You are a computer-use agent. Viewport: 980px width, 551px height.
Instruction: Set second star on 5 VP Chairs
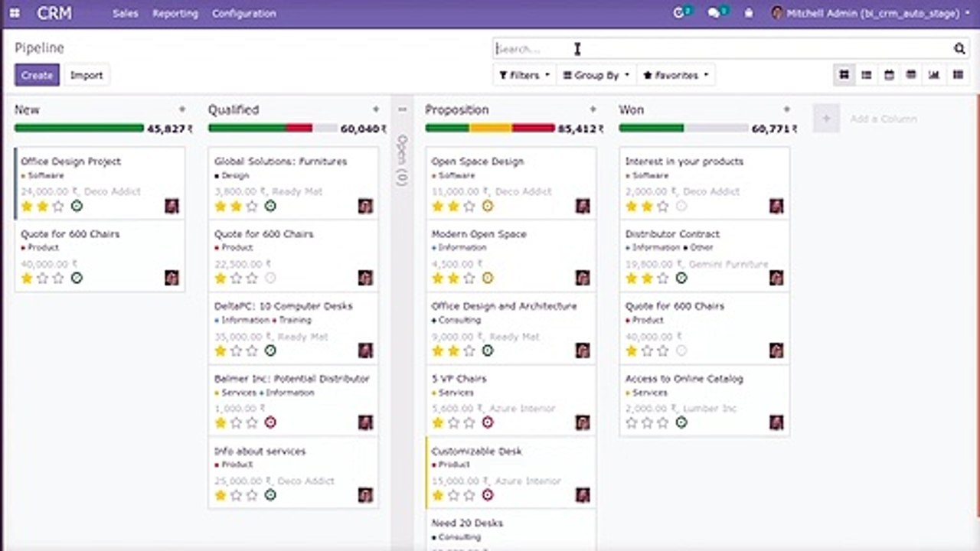point(453,422)
